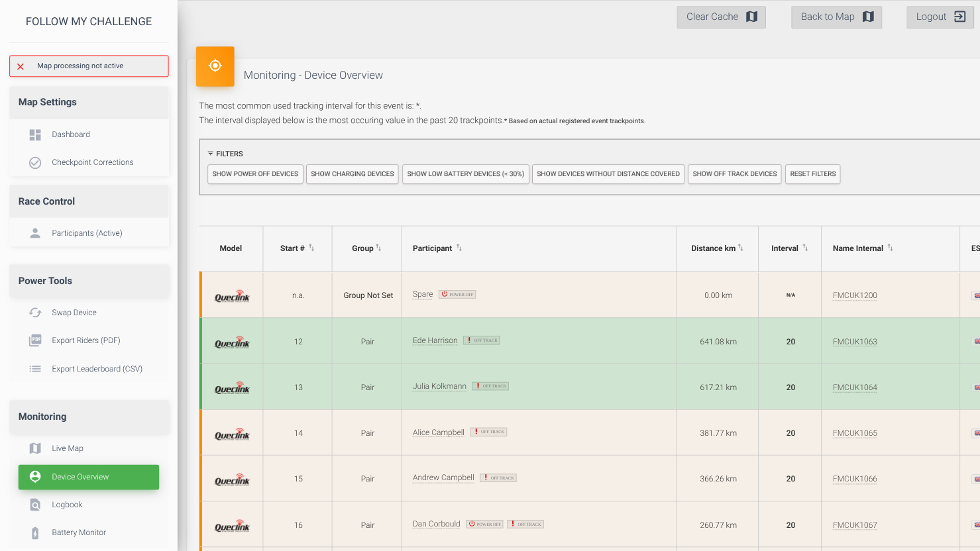Sort by Participant column arrows
Viewport: 980px width, 551px height.
click(x=459, y=248)
